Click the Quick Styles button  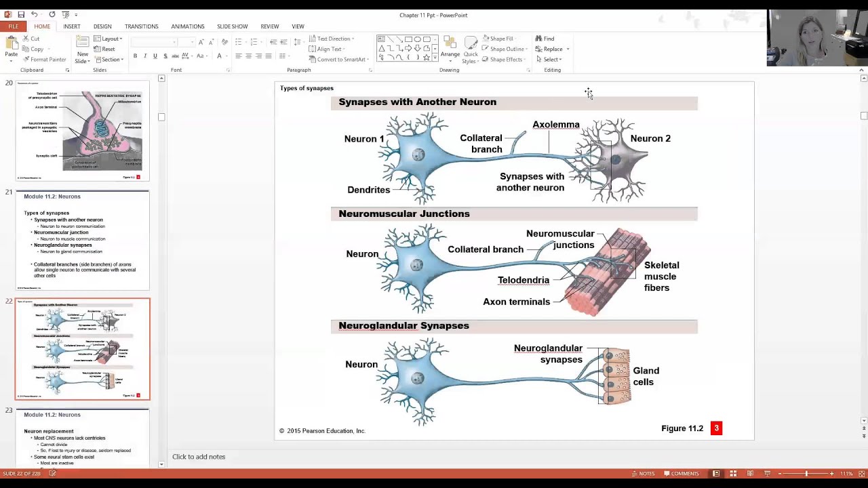470,49
